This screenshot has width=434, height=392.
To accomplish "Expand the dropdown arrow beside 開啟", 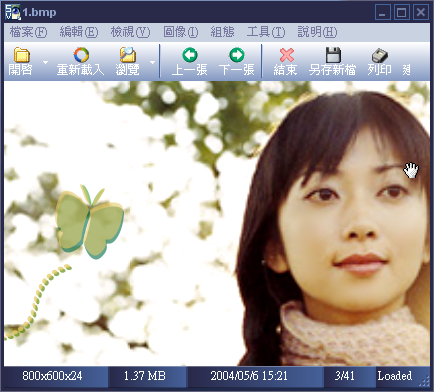I will (45, 62).
